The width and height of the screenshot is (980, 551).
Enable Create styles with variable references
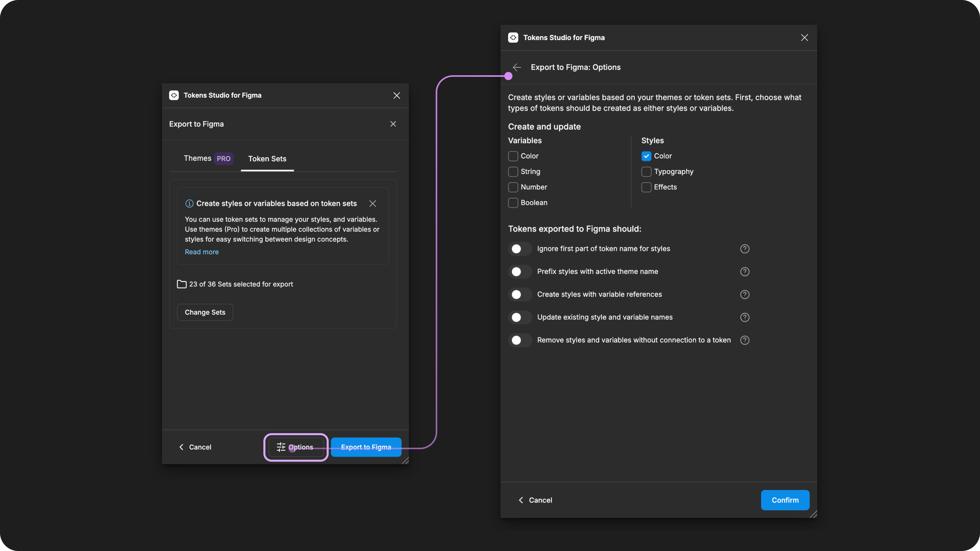(520, 294)
